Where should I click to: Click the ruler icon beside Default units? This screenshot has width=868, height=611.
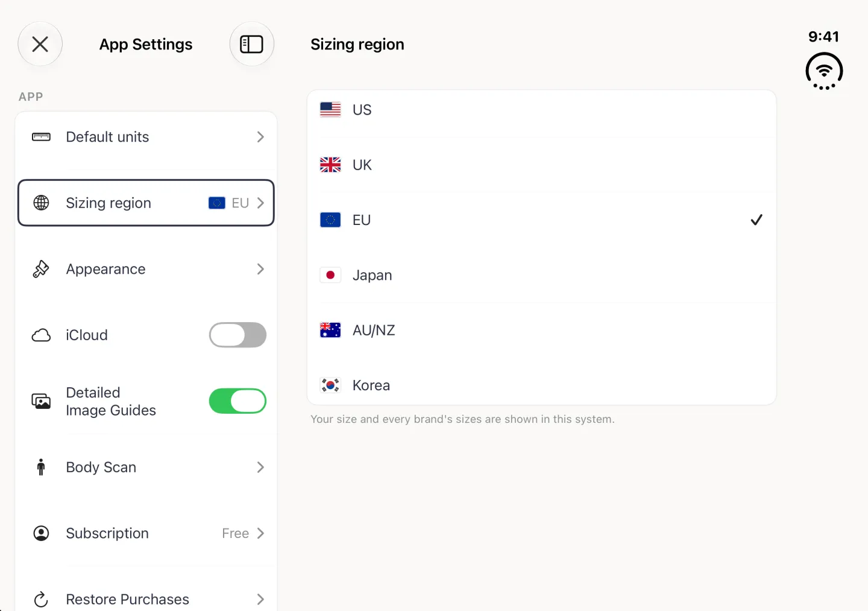point(41,137)
